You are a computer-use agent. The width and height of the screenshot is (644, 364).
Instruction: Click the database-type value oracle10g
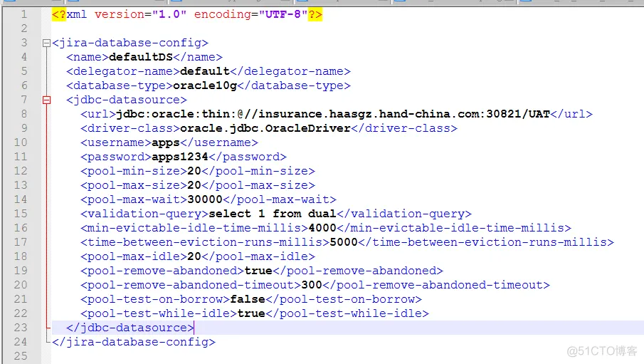[x=205, y=85]
